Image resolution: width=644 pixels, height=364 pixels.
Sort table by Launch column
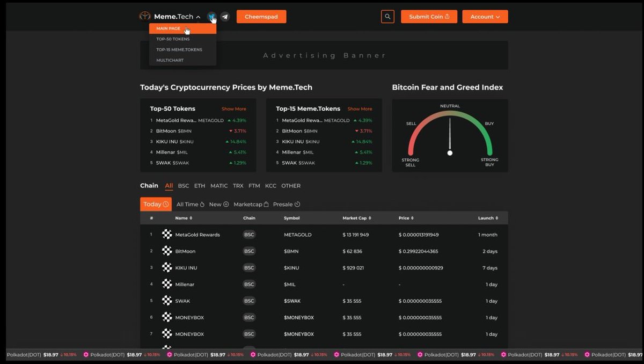click(488, 218)
